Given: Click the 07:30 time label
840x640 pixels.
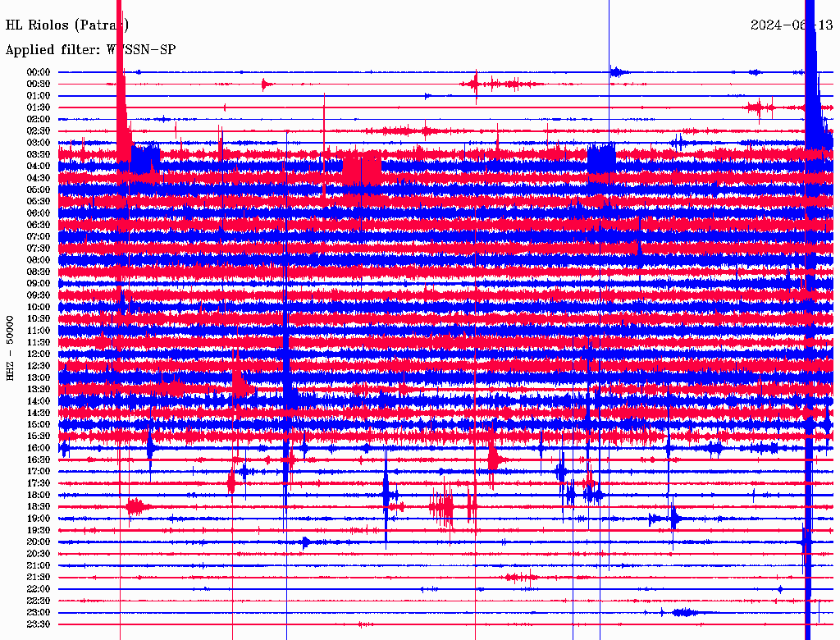Looking at the screenshot, I should (x=39, y=248).
